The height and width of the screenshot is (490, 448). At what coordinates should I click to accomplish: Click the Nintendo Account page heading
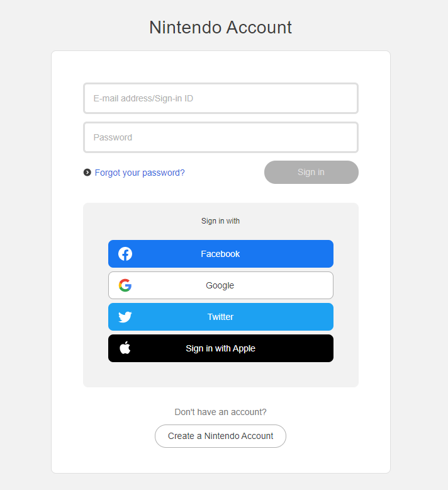click(x=220, y=28)
